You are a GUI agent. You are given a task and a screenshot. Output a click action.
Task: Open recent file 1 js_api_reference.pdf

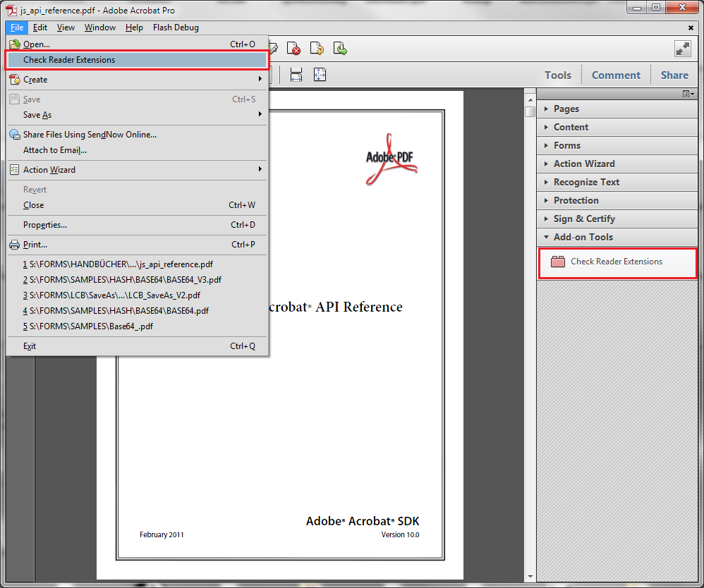pos(138,264)
